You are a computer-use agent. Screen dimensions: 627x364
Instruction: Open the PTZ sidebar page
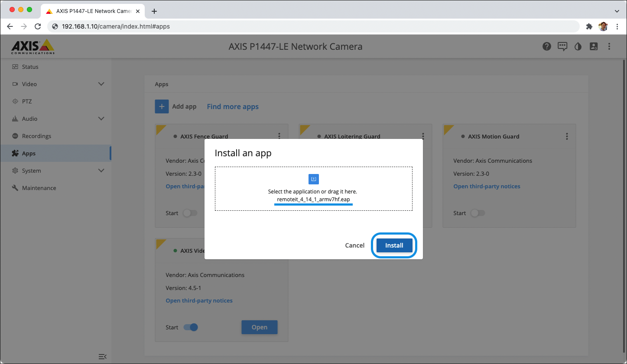coord(55,101)
